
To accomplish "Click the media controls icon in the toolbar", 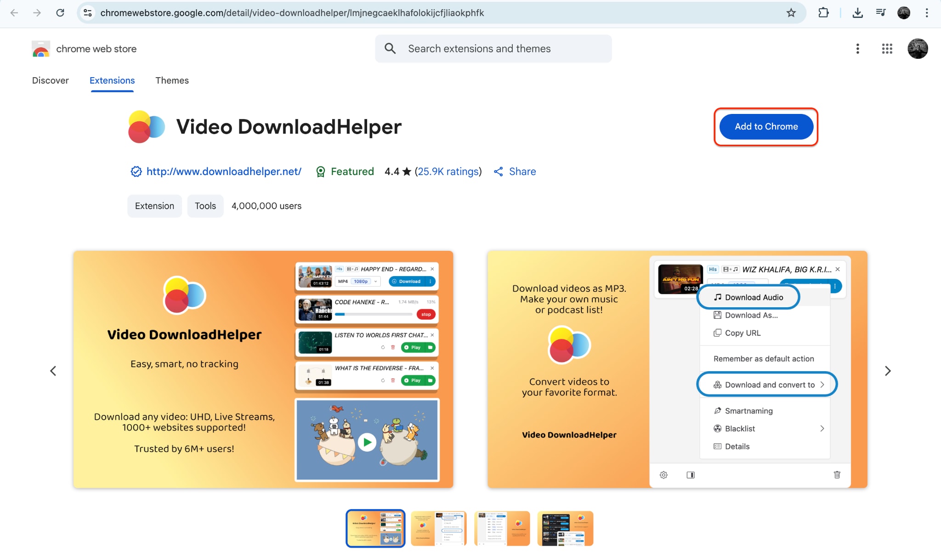I will pos(881,13).
